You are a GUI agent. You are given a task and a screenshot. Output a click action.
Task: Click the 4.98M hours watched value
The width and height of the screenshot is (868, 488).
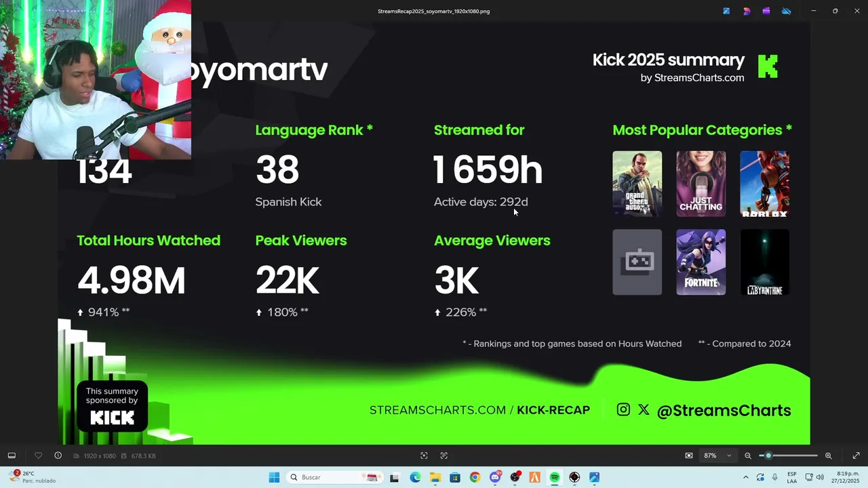131,281
